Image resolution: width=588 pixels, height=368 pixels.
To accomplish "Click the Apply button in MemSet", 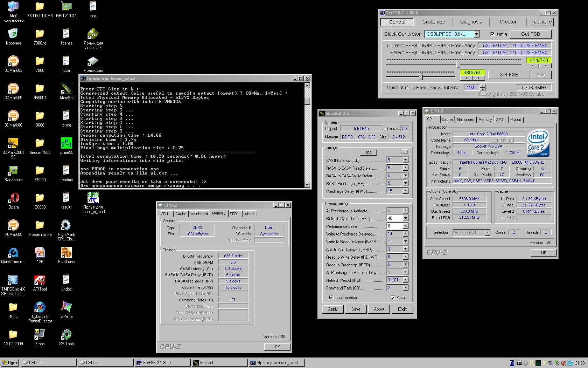I will 333,309.
